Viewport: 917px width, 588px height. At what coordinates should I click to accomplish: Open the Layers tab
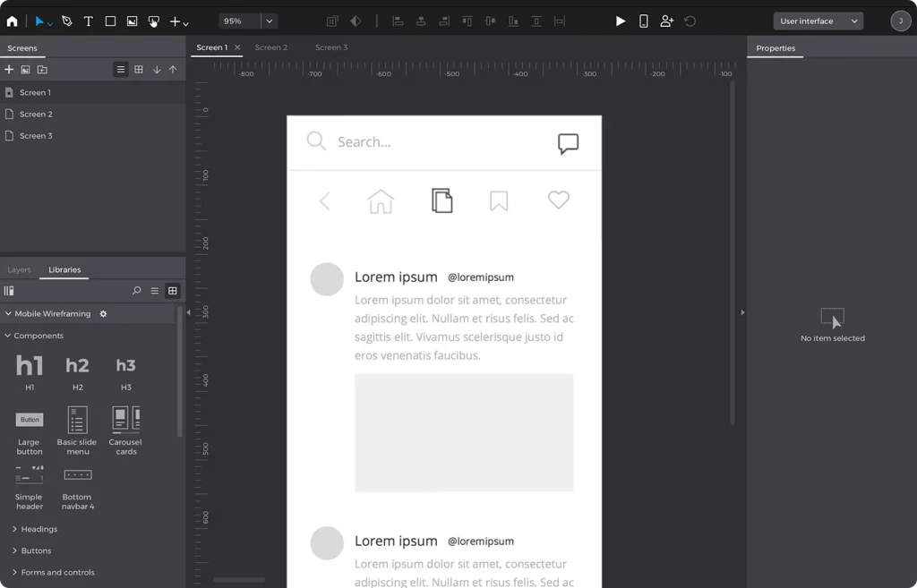pyautogui.click(x=20, y=269)
